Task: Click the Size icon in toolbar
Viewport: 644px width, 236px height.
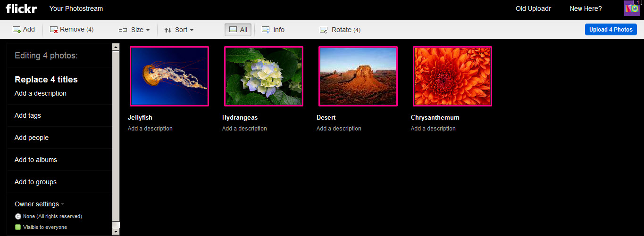Action: point(123,30)
